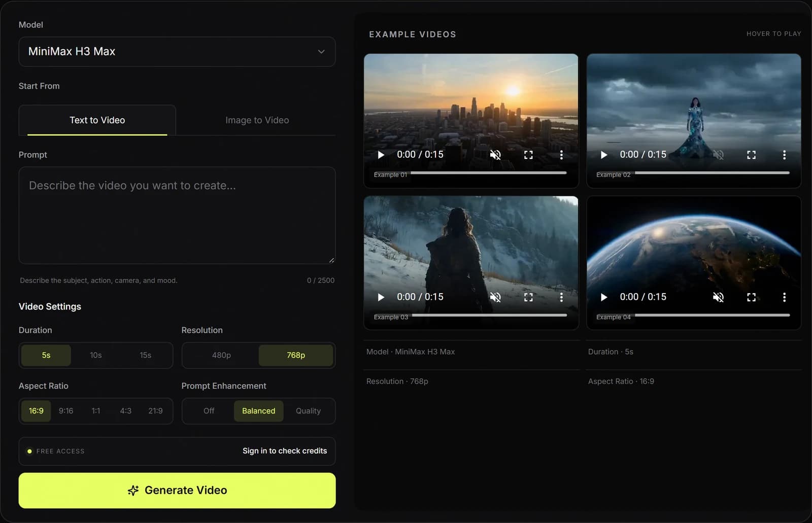
Task: Expand the Example 03 video to fullscreen
Action: click(528, 297)
